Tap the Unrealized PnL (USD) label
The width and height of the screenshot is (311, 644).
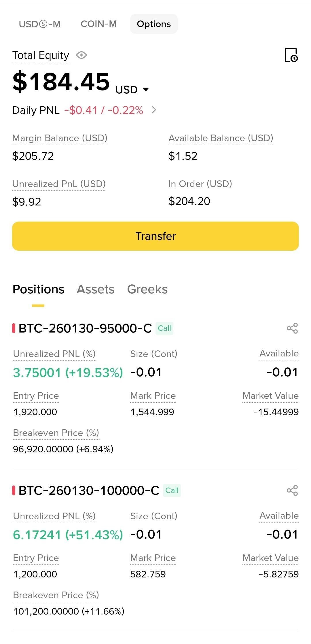point(59,184)
